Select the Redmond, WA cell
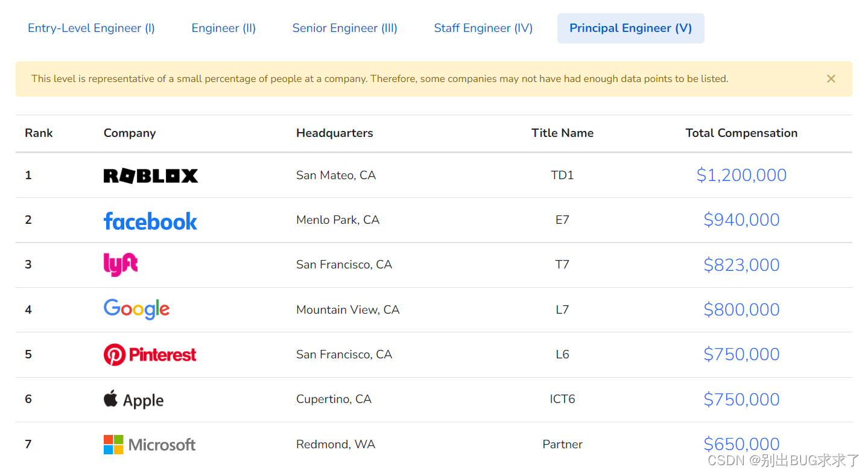 [x=335, y=445]
